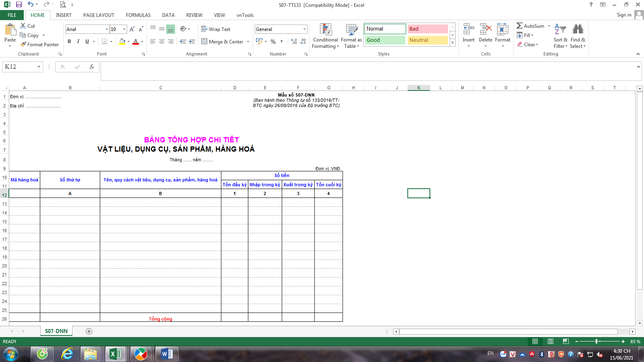Apply the Good cell style
The height and width of the screenshot is (362, 644).
[385, 40]
